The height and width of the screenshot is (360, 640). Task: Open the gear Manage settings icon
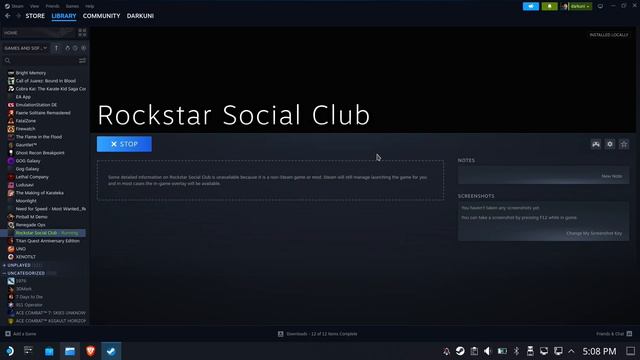[610, 144]
